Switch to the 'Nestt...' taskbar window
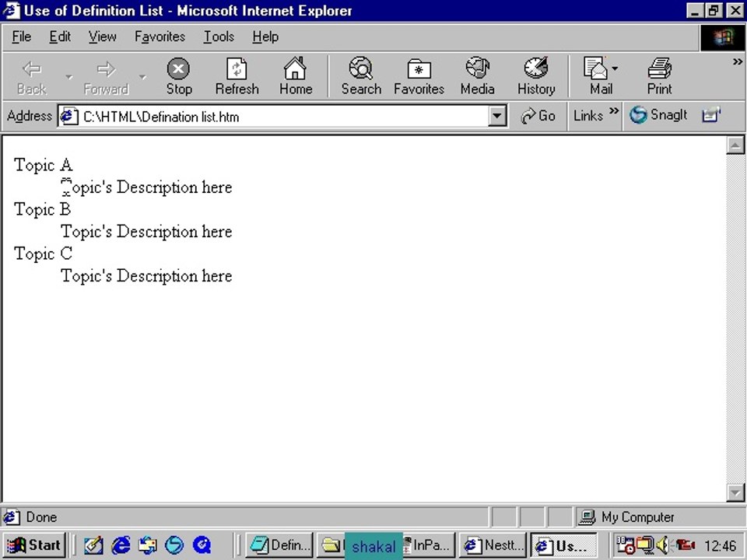This screenshot has width=747, height=560. pos(493,545)
